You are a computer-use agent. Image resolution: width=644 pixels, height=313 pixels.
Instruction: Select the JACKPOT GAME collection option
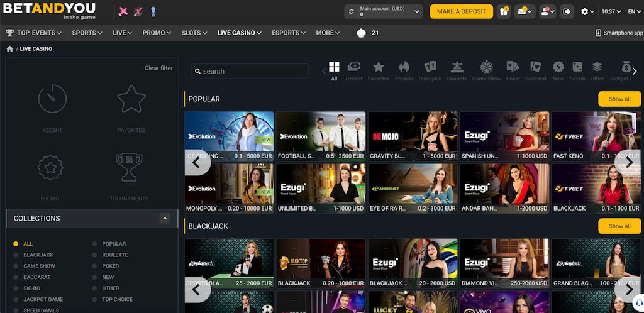(x=43, y=299)
